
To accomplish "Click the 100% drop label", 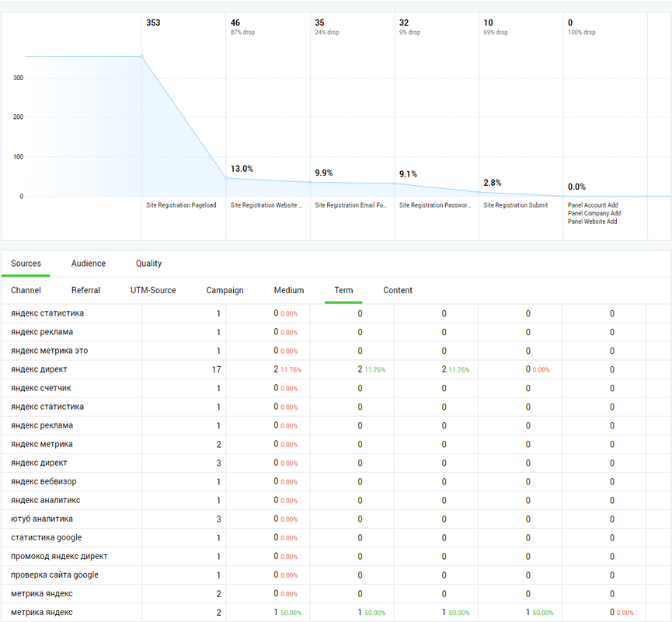I will pyautogui.click(x=582, y=32).
